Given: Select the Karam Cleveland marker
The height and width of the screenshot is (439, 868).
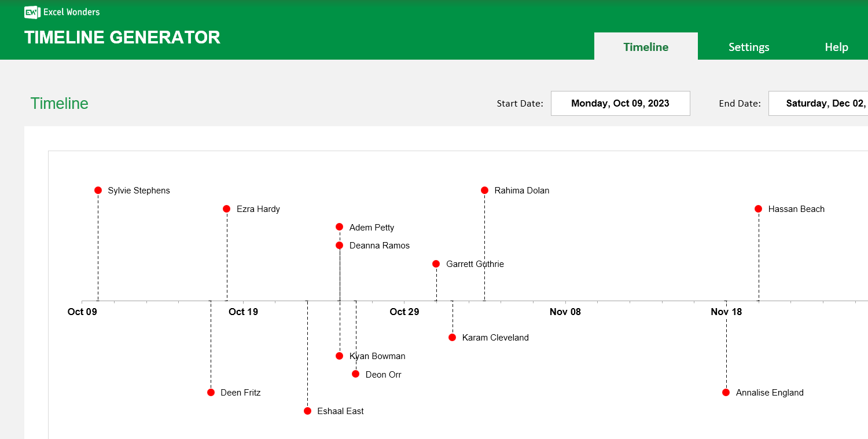Looking at the screenshot, I should [452, 337].
